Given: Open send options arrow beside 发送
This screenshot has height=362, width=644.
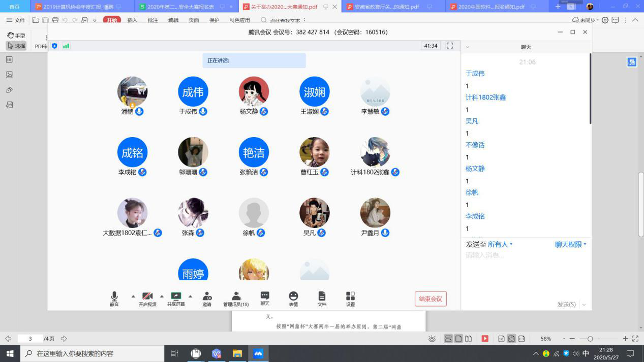Looking at the screenshot, I should (x=584, y=305).
